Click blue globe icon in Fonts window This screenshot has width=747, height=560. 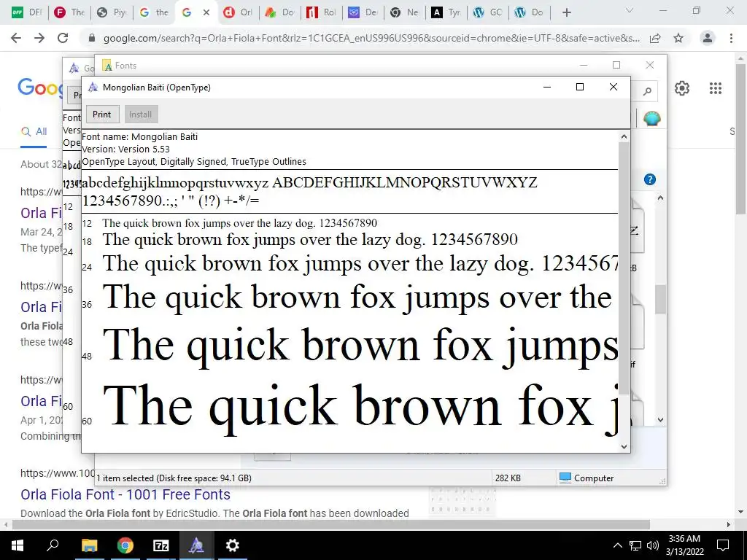(x=651, y=118)
